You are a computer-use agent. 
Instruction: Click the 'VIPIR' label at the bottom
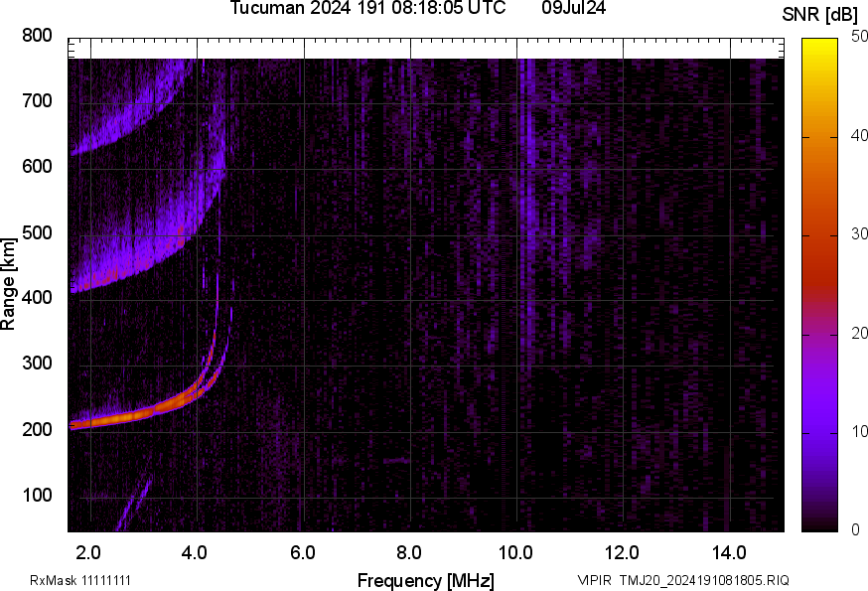click(594, 580)
